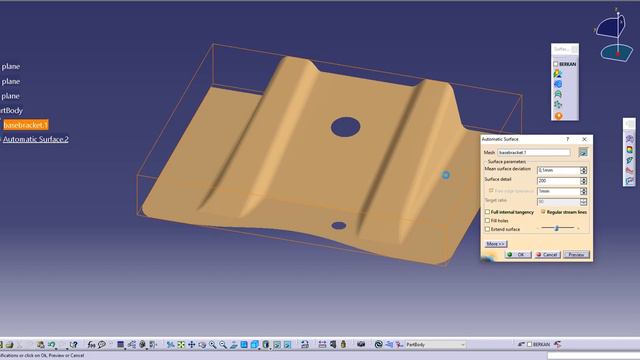Click the Fly mode icon
Viewport: 640px width, 360px height.
[x=171, y=345]
